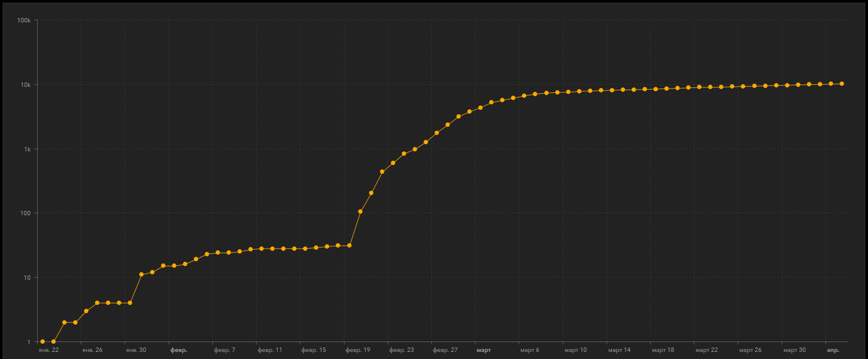Click the 'февр. 19' date label
This screenshot has width=868, height=359.
click(x=358, y=350)
